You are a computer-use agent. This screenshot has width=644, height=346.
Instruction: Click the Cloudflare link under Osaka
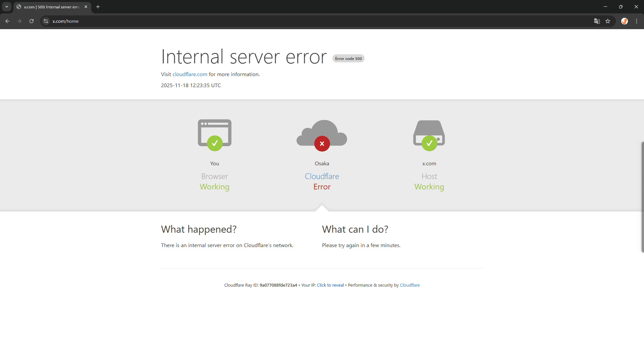tap(322, 176)
